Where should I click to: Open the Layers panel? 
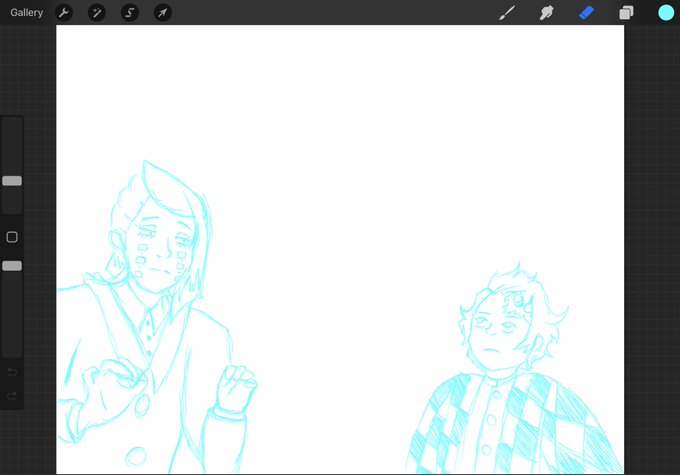[x=626, y=13]
